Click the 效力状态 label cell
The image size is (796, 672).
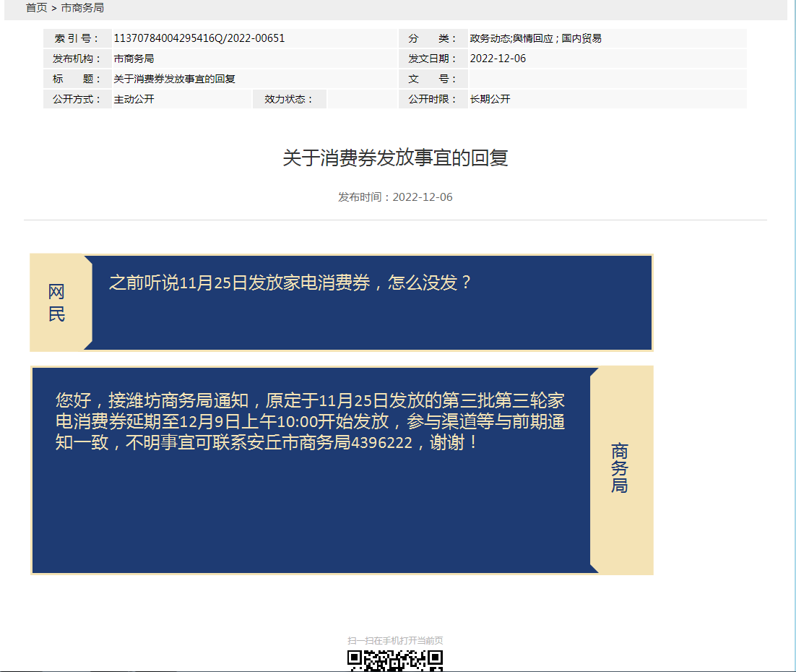point(290,99)
